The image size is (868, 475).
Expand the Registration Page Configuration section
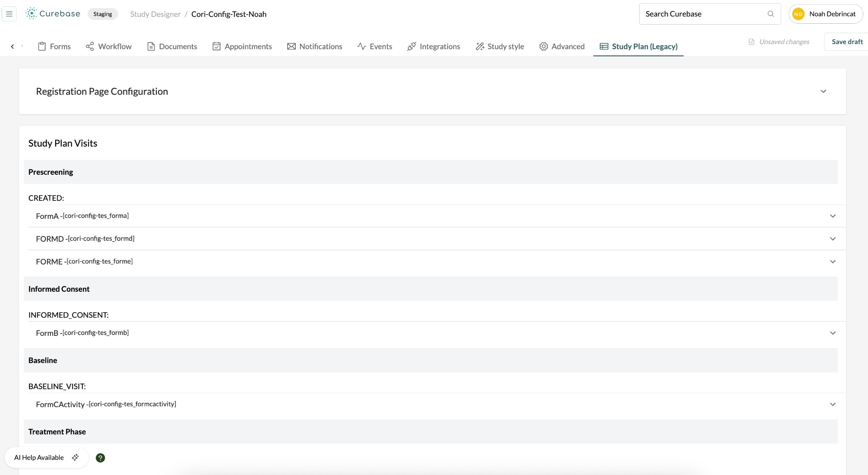click(x=823, y=91)
